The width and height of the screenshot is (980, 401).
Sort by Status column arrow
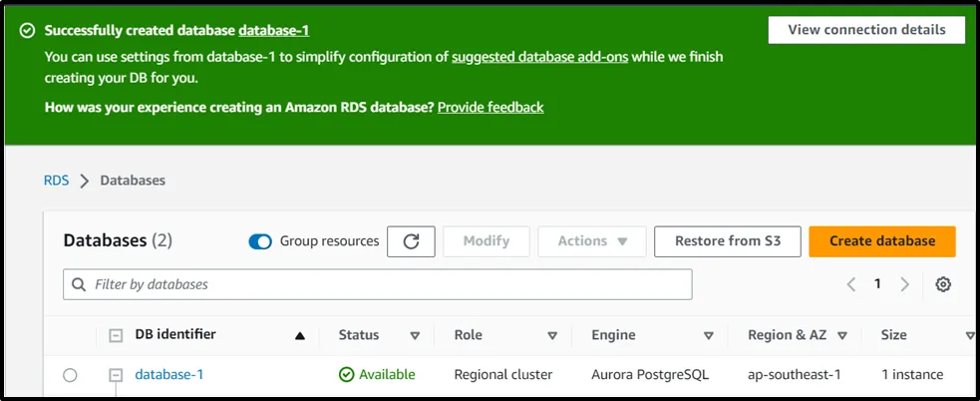(415, 336)
